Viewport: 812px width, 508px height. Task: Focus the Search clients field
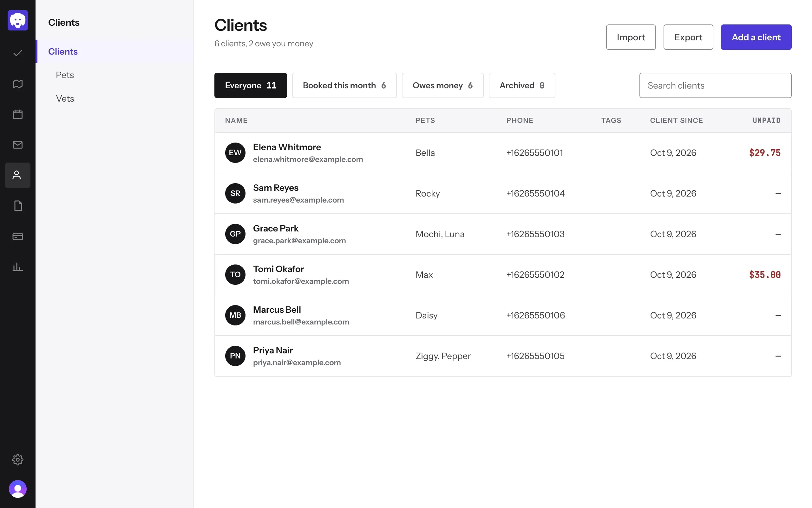[715, 85]
